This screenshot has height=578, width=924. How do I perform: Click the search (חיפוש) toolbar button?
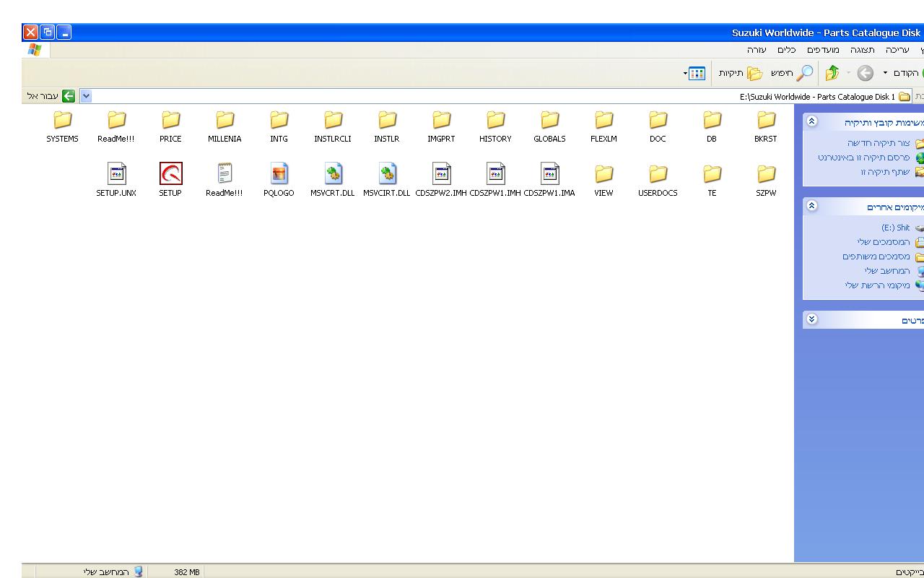pyautogui.click(x=793, y=73)
